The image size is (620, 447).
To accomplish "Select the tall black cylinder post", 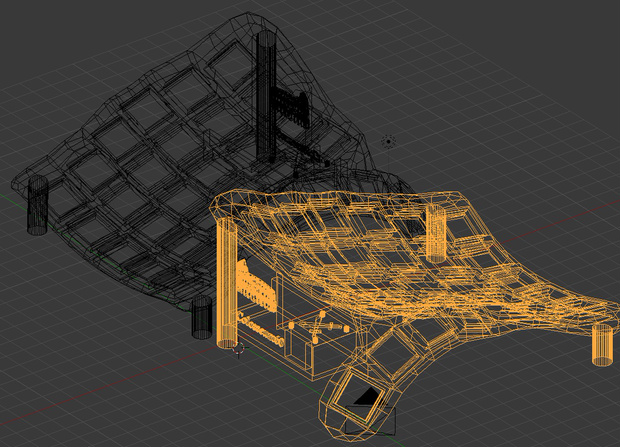I will click(x=266, y=96).
